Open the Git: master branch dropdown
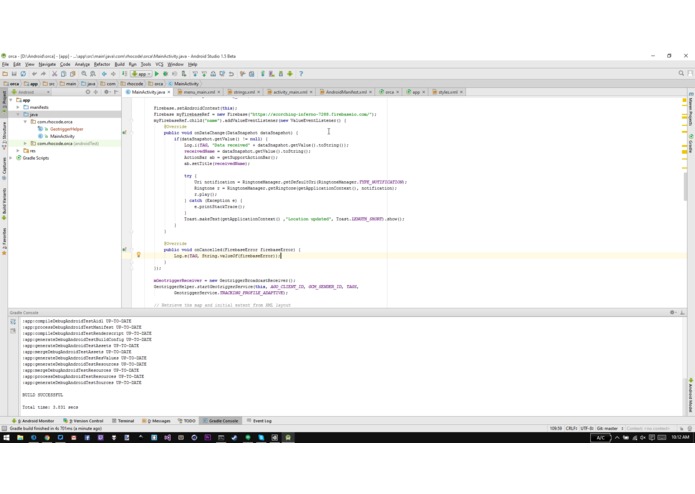The height and width of the screenshot is (494, 695). pyautogui.click(x=610, y=428)
